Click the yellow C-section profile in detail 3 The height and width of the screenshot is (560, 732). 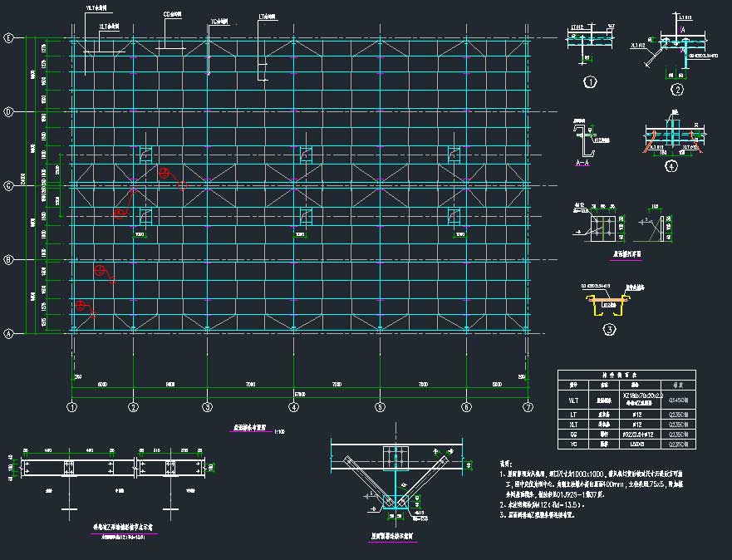tap(610, 306)
